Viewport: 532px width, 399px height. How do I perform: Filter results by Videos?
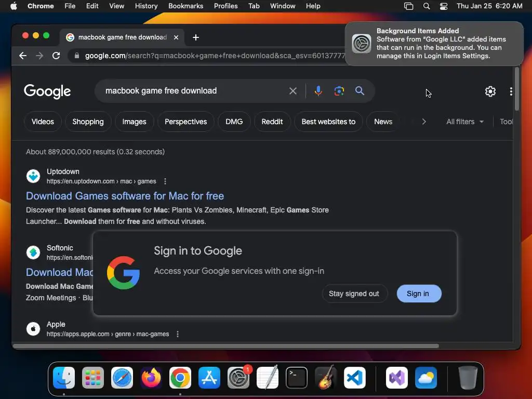tap(43, 122)
